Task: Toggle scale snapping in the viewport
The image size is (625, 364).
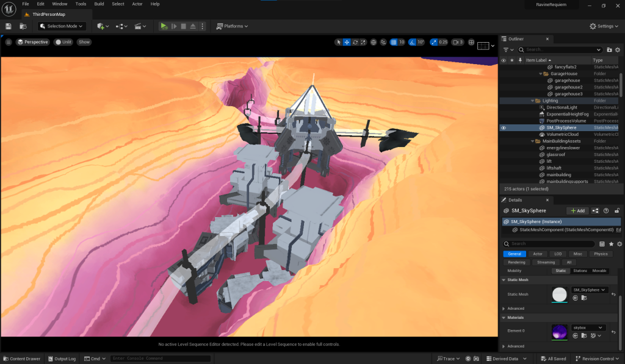Action: point(434,42)
